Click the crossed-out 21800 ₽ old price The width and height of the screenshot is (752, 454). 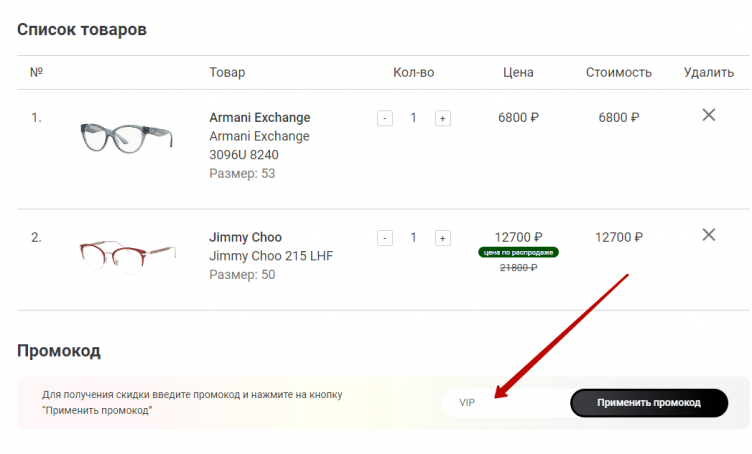518,267
